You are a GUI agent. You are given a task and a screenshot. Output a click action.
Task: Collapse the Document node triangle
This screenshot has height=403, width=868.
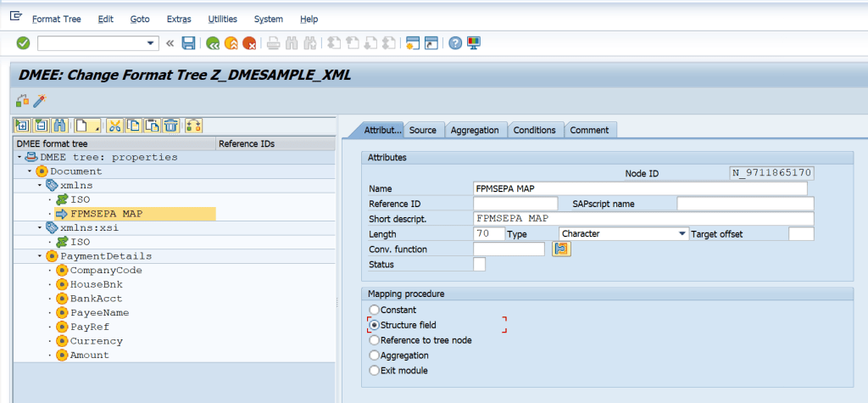coord(30,172)
